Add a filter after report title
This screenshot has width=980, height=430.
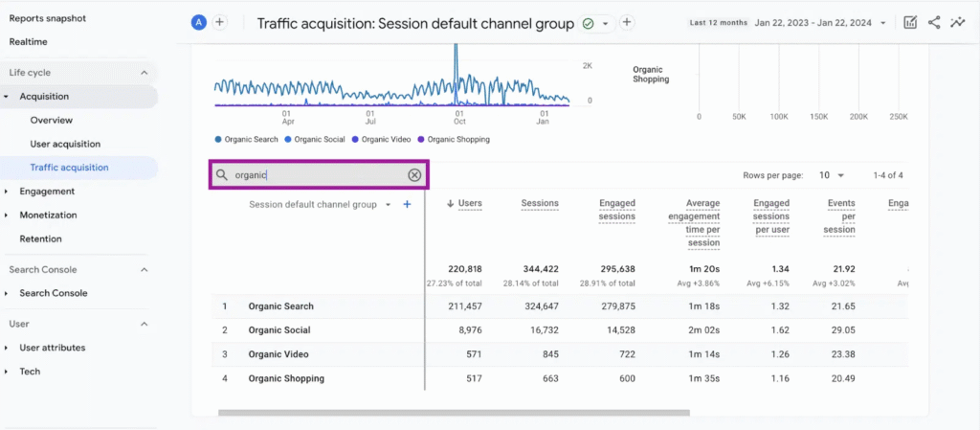pos(627,22)
